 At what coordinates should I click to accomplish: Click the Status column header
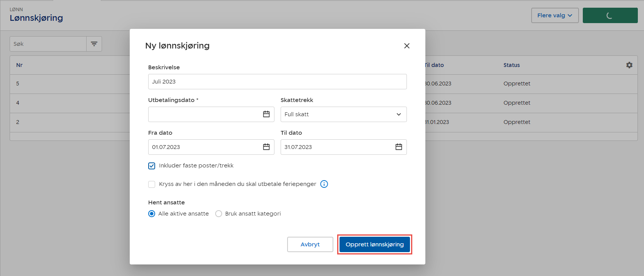pyautogui.click(x=511, y=65)
